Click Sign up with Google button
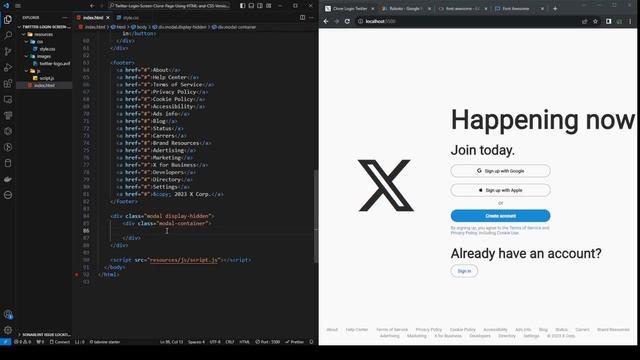Screen dimensions: 640x360 pyautogui.click(x=500, y=171)
